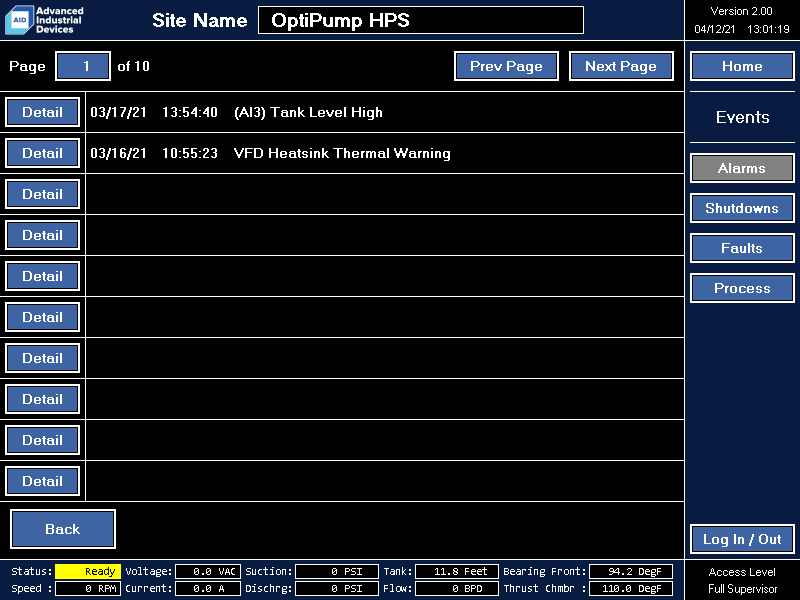Click the fourth row's Detail button
The height and width of the screenshot is (600, 800).
(x=42, y=235)
